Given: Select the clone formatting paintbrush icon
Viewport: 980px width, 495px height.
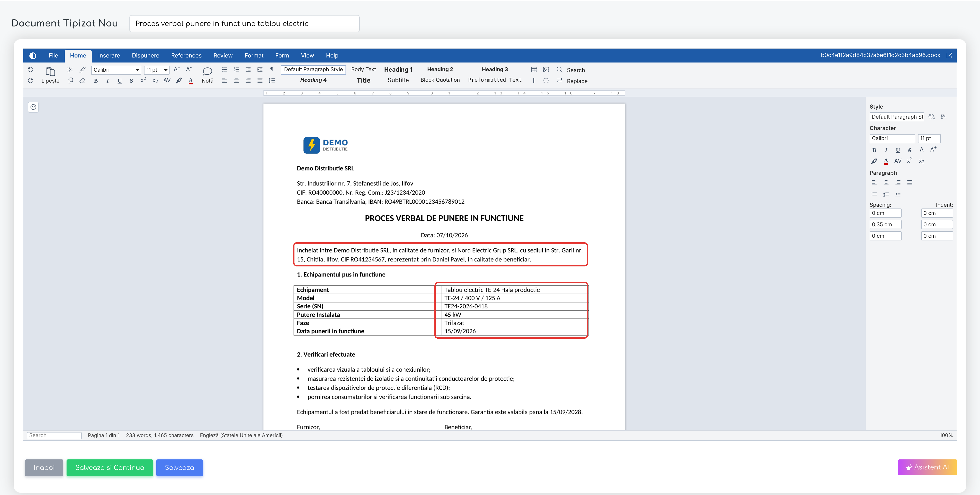Looking at the screenshot, I should pos(82,69).
